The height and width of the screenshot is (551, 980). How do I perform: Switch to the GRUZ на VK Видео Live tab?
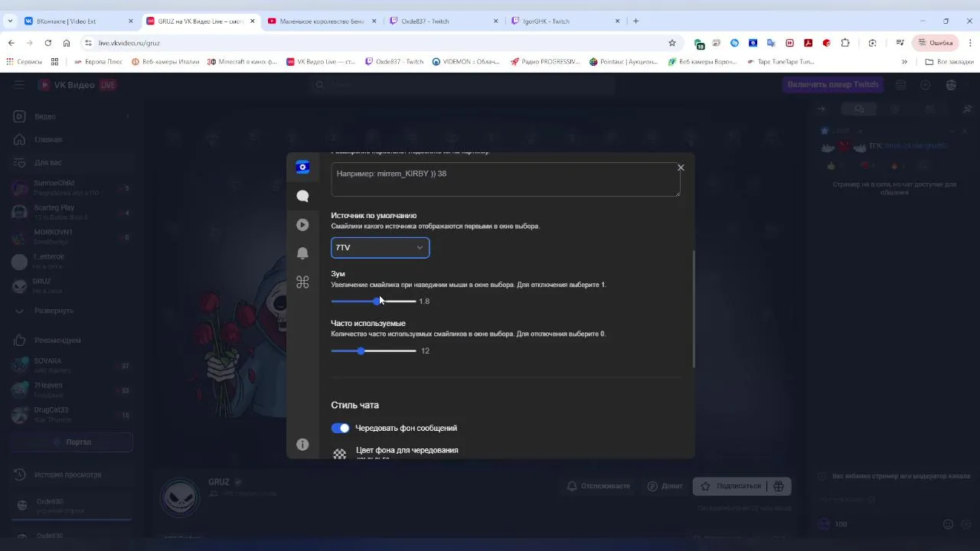click(201, 21)
